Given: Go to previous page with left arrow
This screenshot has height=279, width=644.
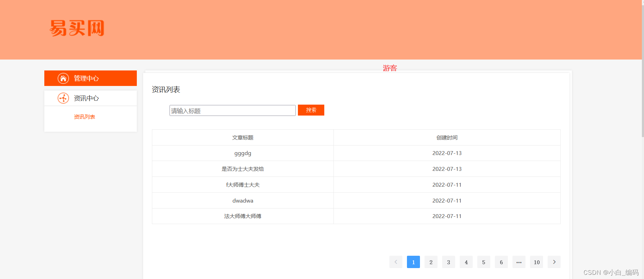Looking at the screenshot, I should click(396, 262).
